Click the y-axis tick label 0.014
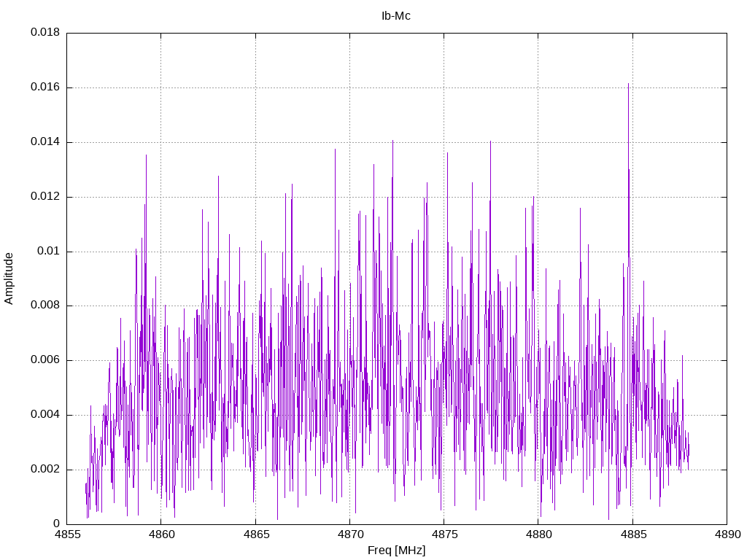The height and width of the screenshot is (560, 747). click(x=45, y=142)
